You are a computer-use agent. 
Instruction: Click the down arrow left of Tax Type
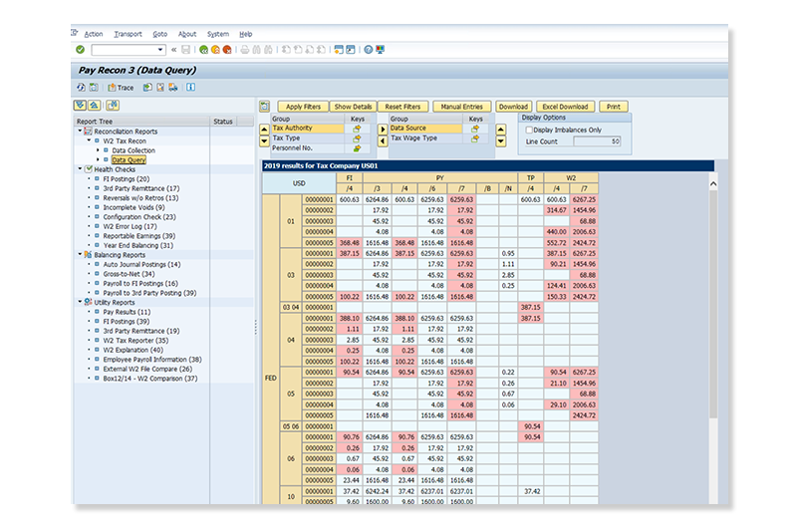[x=264, y=140]
